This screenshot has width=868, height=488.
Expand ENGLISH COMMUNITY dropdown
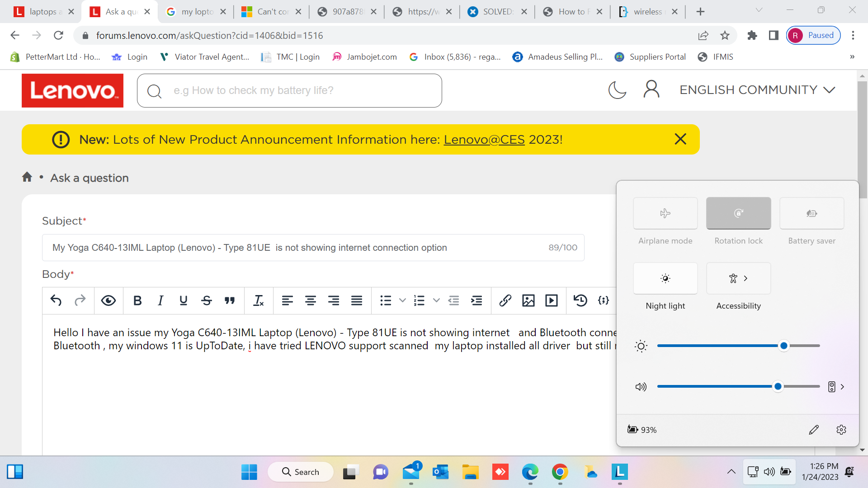[757, 90]
